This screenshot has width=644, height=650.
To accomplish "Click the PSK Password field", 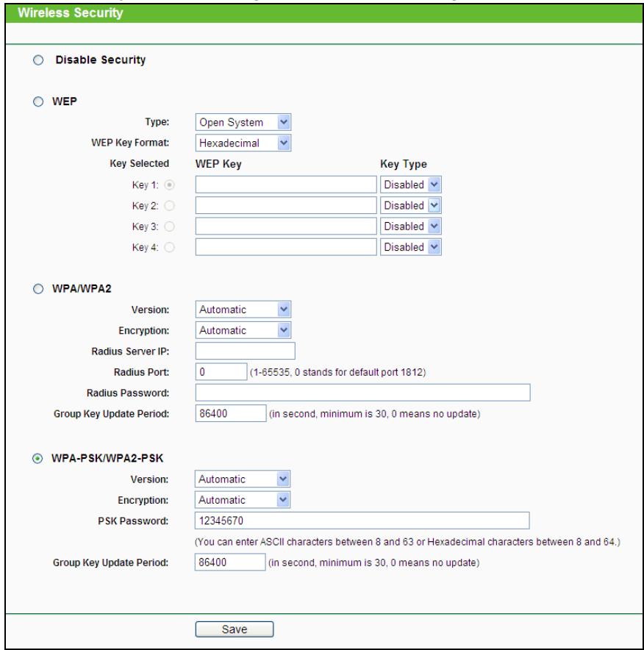I will coord(362,521).
